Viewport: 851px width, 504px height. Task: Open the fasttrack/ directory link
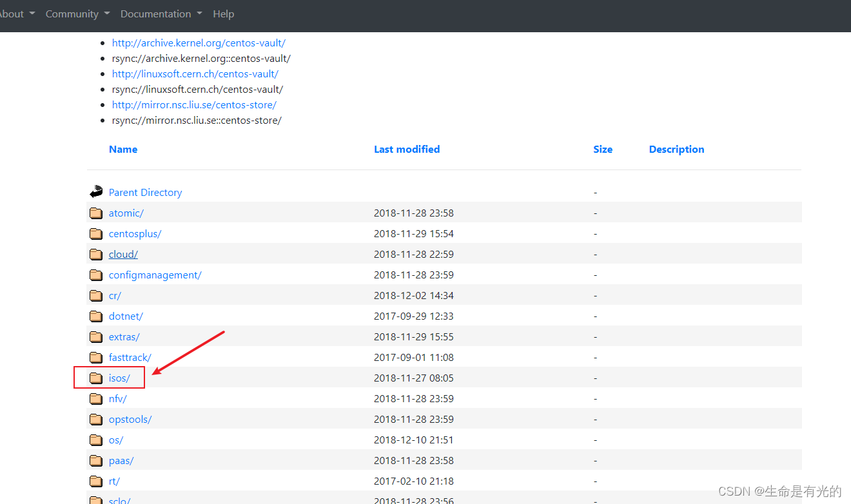click(x=130, y=357)
